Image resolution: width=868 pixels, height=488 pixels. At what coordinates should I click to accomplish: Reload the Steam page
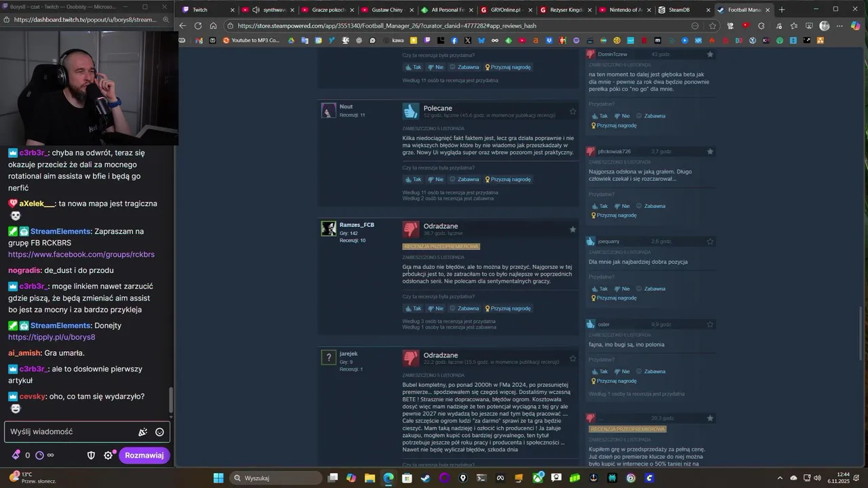click(198, 26)
